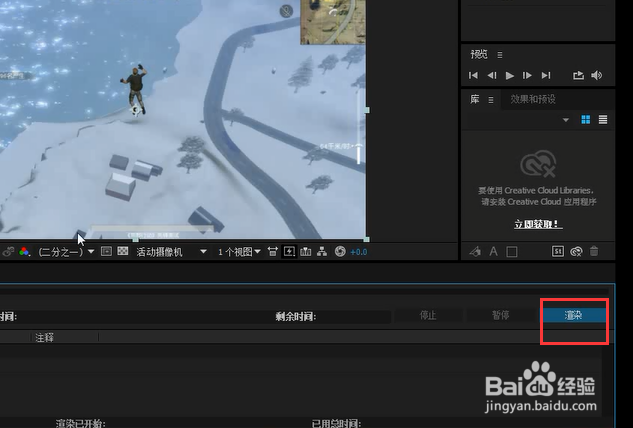Jump to first frame in Preview panel
The width and height of the screenshot is (633, 428).
473,76
